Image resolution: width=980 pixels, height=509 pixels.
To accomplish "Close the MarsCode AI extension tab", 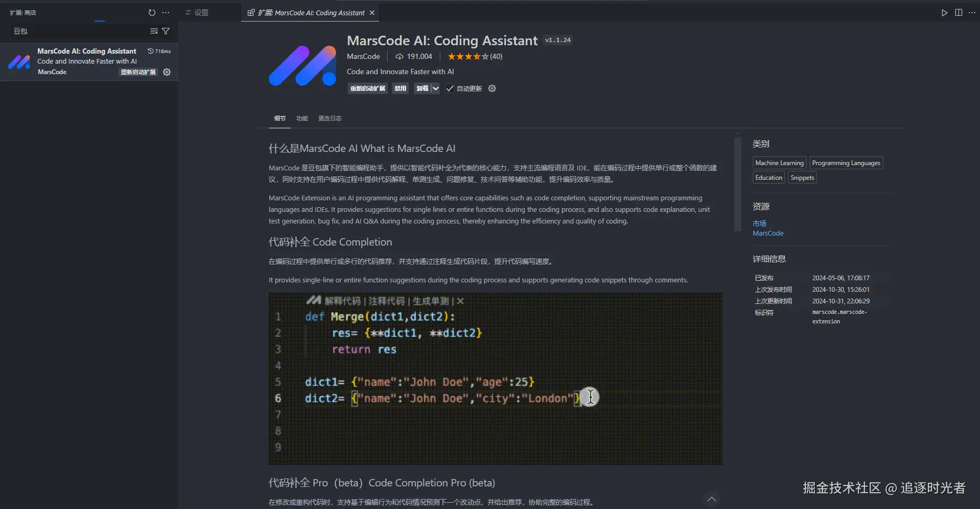I will [x=372, y=13].
